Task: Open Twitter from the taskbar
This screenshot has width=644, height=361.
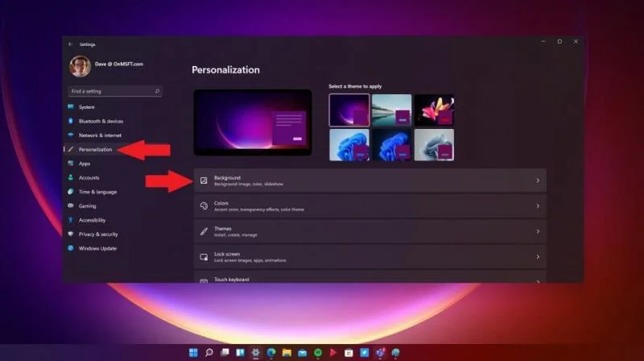Action: click(x=365, y=352)
